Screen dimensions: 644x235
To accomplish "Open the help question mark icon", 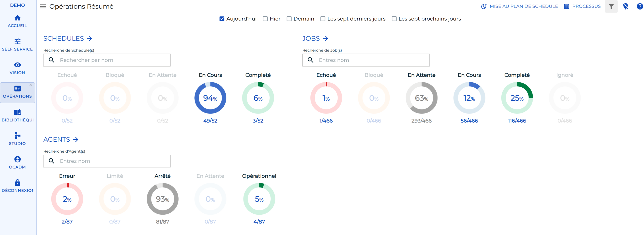I will coord(640,6).
